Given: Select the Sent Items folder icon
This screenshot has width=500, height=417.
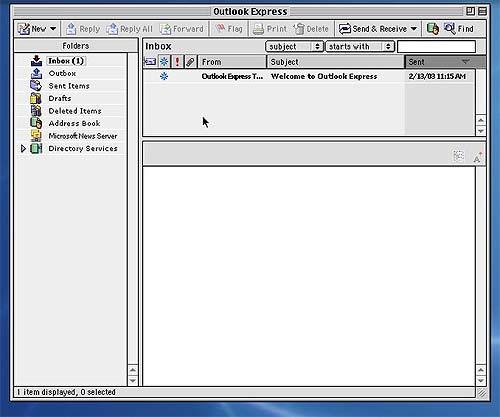Looking at the screenshot, I should pos(36,86).
